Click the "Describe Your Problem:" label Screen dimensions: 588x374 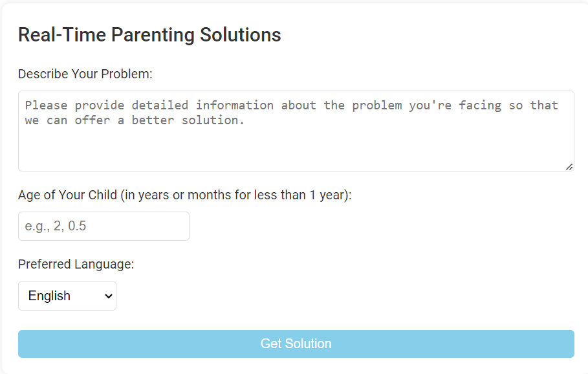(x=85, y=74)
